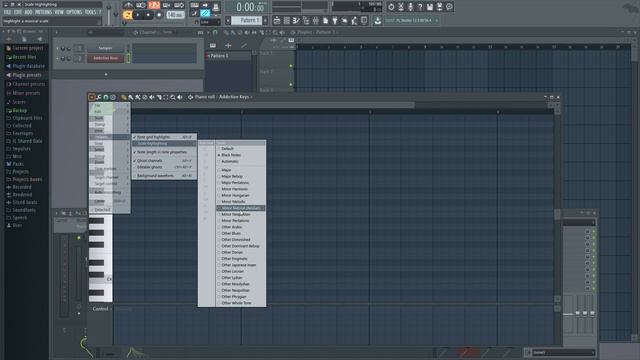Select the Delete tool in piano roll
Viewport: 640px width, 360px height.
[144, 97]
